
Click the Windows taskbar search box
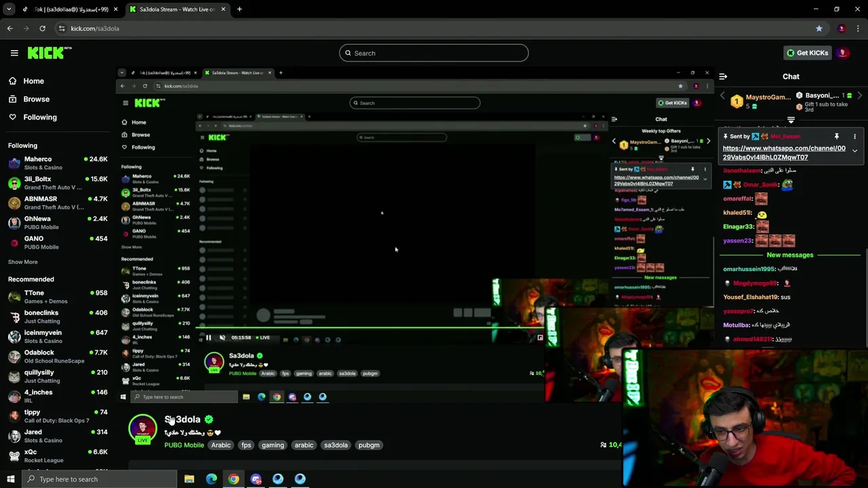(x=99, y=479)
